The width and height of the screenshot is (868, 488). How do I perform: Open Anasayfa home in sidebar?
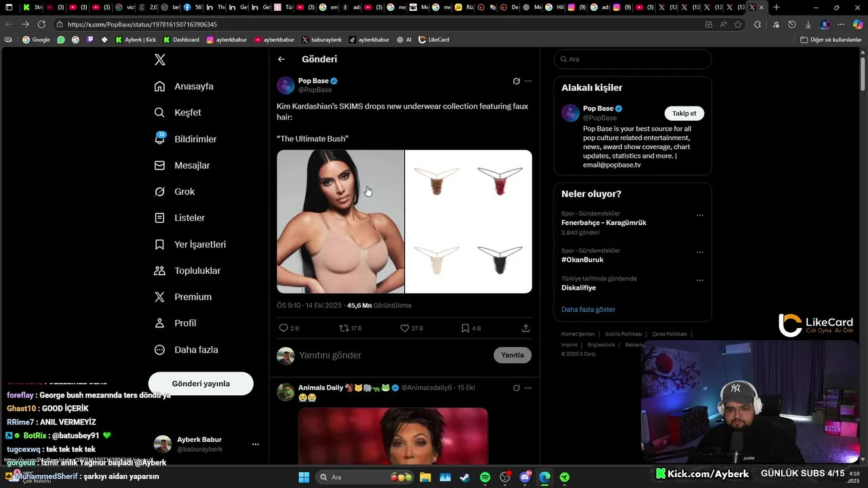pyautogui.click(x=184, y=86)
